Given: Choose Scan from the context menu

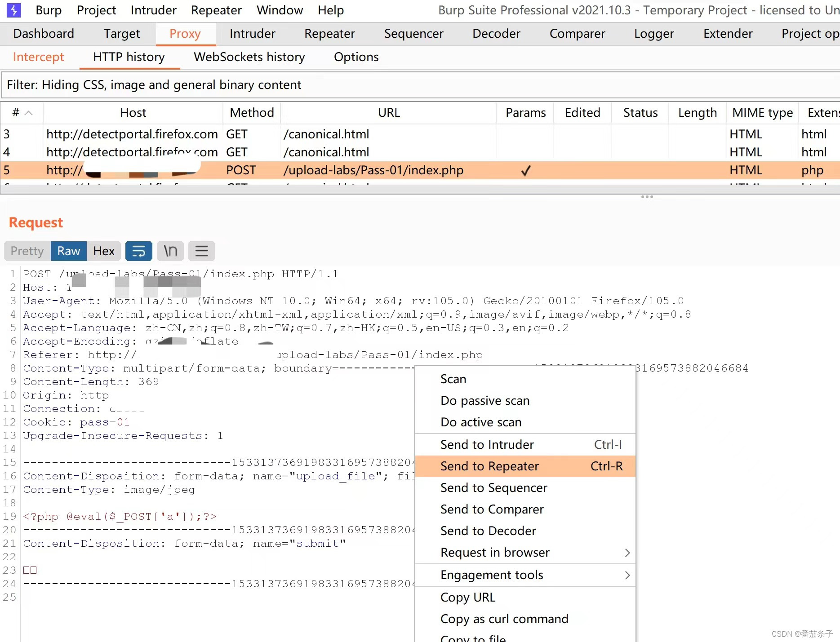Looking at the screenshot, I should [x=525, y=379].
